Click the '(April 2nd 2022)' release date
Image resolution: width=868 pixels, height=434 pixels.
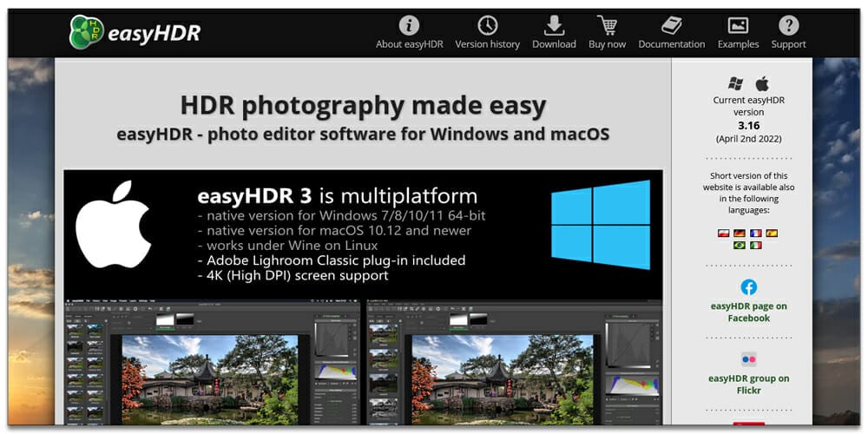click(x=748, y=138)
